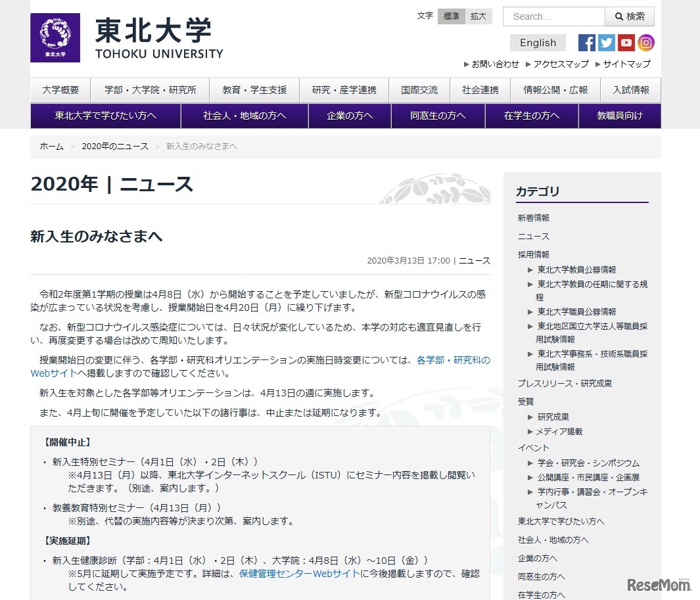Open 新着情報 category
This screenshot has width=700, height=600.
pyautogui.click(x=534, y=218)
